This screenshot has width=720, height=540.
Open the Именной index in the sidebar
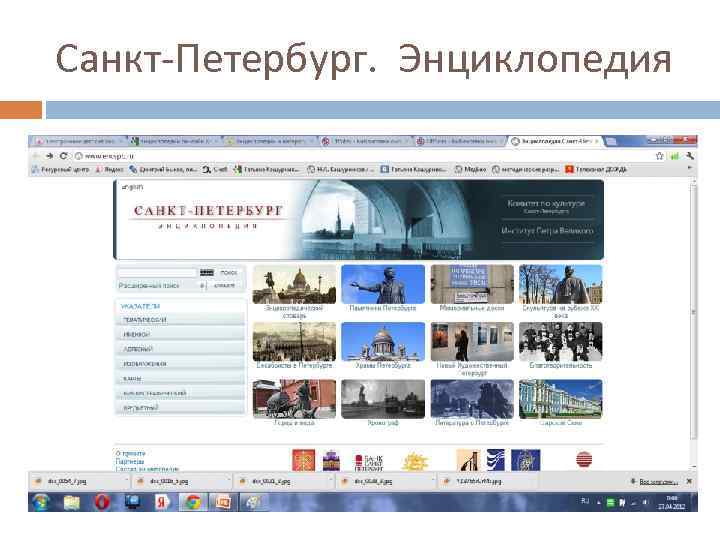(x=180, y=334)
